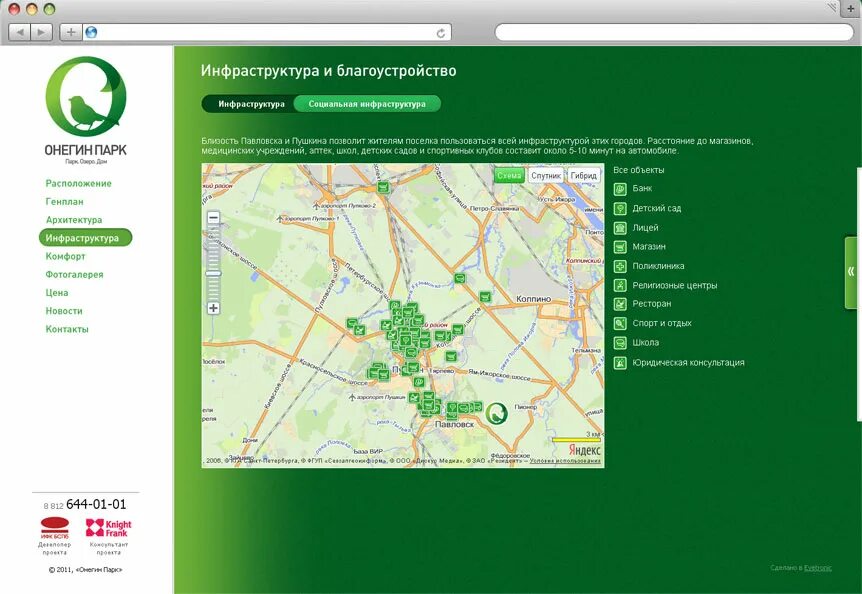Click the ИФК БСПБ developer logo
The width and height of the screenshot is (862, 594).
click(x=55, y=528)
